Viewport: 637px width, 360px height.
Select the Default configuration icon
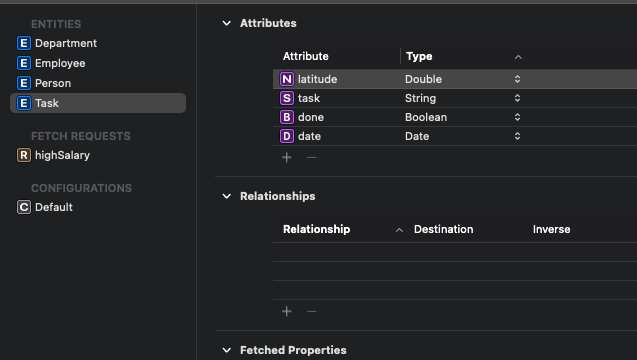click(24, 207)
